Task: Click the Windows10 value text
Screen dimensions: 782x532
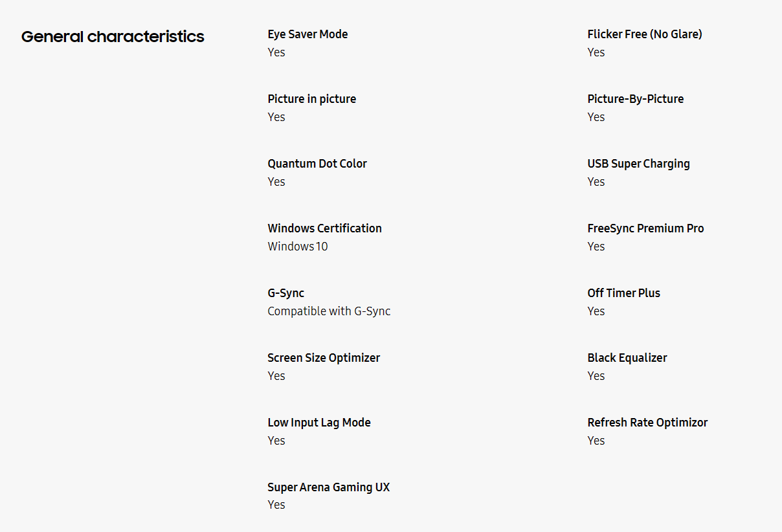Action: 297,247
